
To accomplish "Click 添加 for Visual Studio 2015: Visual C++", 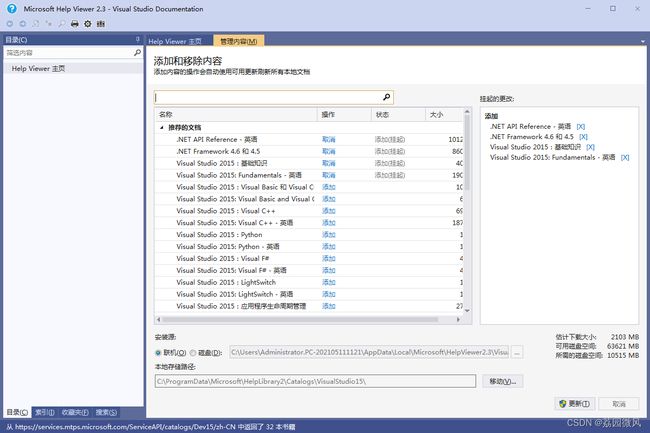I will point(329,211).
